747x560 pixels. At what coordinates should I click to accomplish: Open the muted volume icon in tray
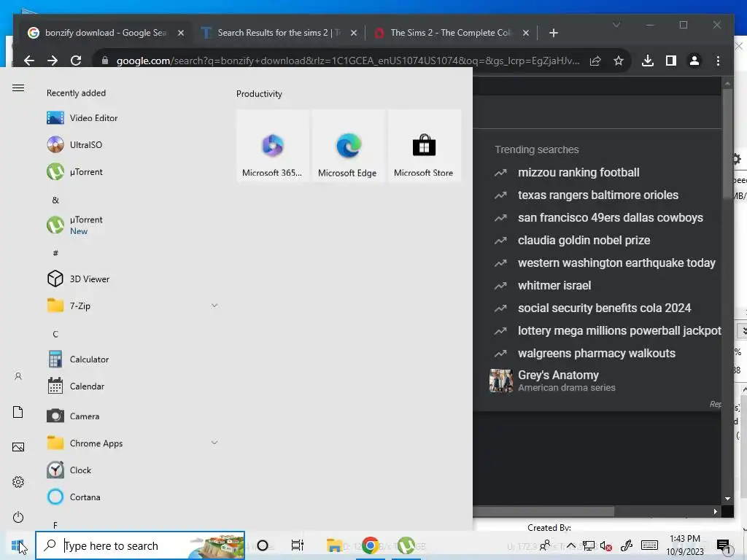point(606,545)
